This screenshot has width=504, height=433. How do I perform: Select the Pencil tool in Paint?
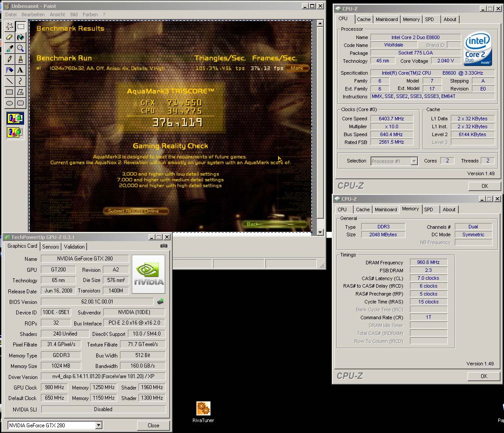click(x=10, y=59)
